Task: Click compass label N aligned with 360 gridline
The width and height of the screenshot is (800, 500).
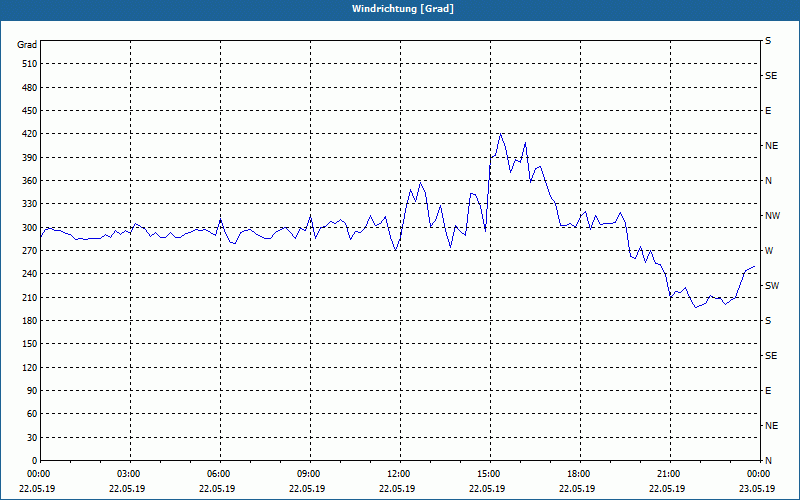Action: (768, 181)
